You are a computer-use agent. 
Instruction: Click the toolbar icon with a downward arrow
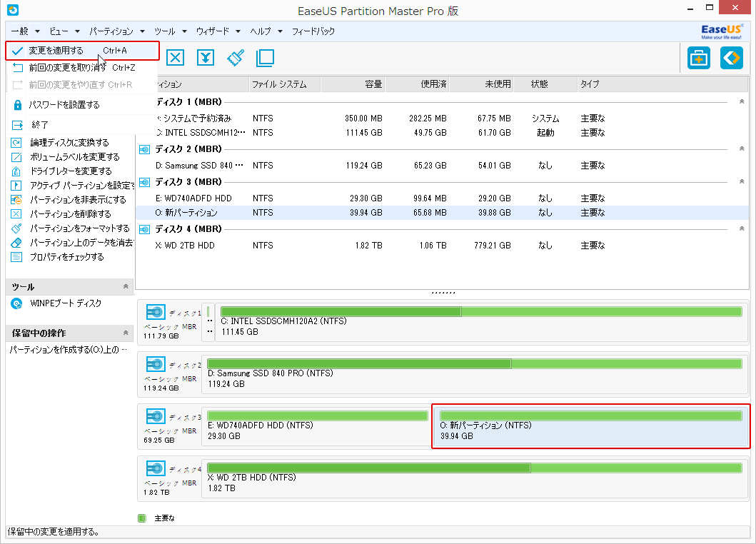click(x=206, y=58)
